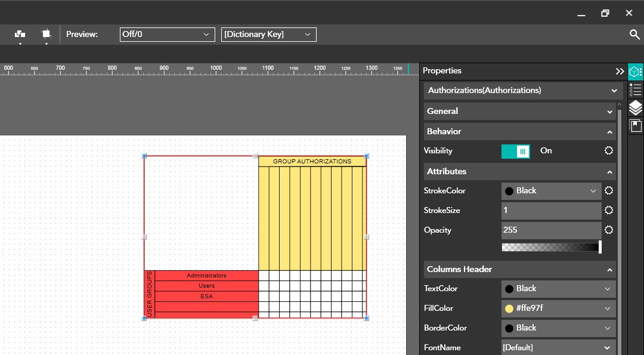Pick the FillColor #ffe97f swatch dropdown
The image size is (644, 355).
point(558,308)
